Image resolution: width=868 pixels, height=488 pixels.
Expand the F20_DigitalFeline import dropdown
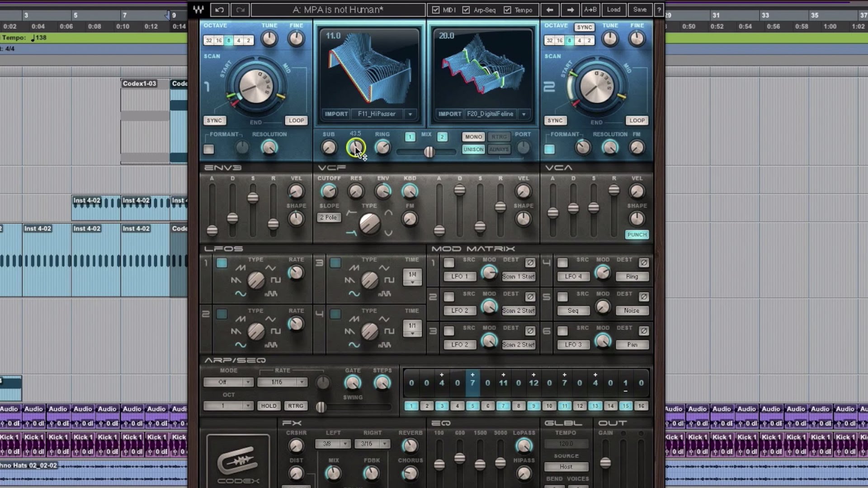[x=524, y=114]
